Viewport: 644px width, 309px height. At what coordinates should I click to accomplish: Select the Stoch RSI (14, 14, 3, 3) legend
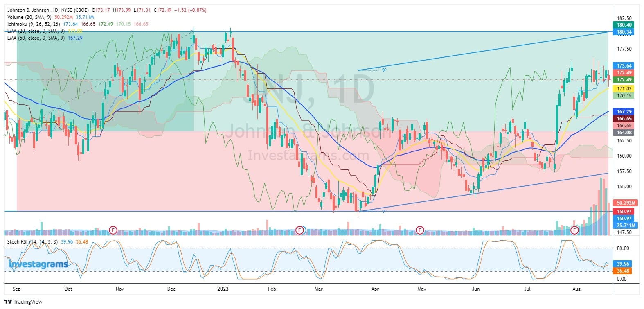coord(32,242)
